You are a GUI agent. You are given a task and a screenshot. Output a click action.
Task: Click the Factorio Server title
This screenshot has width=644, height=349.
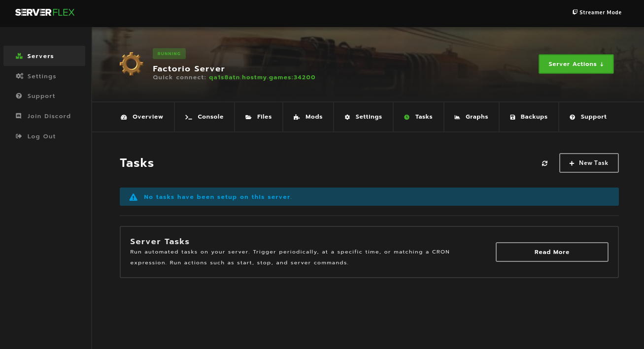tap(189, 69)
